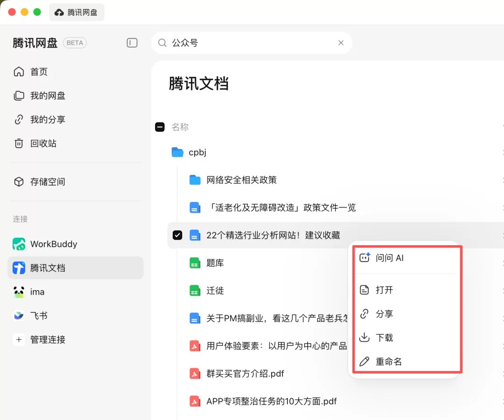The image size is (504, 420).
Task: Click the 存储空间 cube icon
Action: tap(19, 182)
